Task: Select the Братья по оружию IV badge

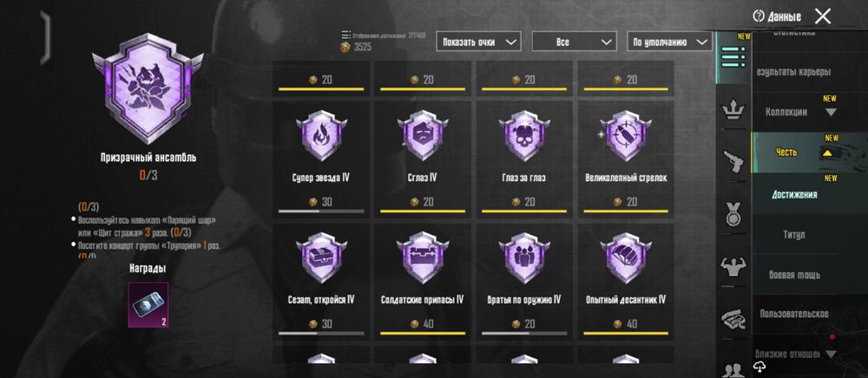Action: [523, 257]
